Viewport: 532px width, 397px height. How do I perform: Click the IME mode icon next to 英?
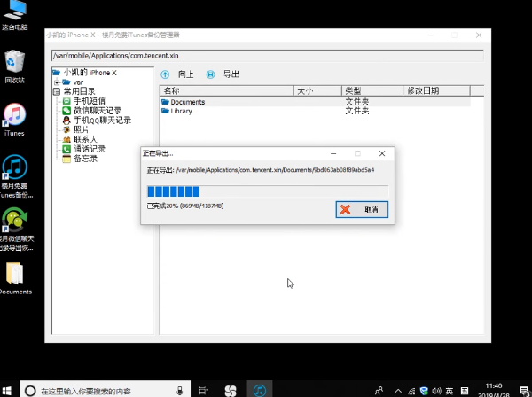click(x=465, y=391)
